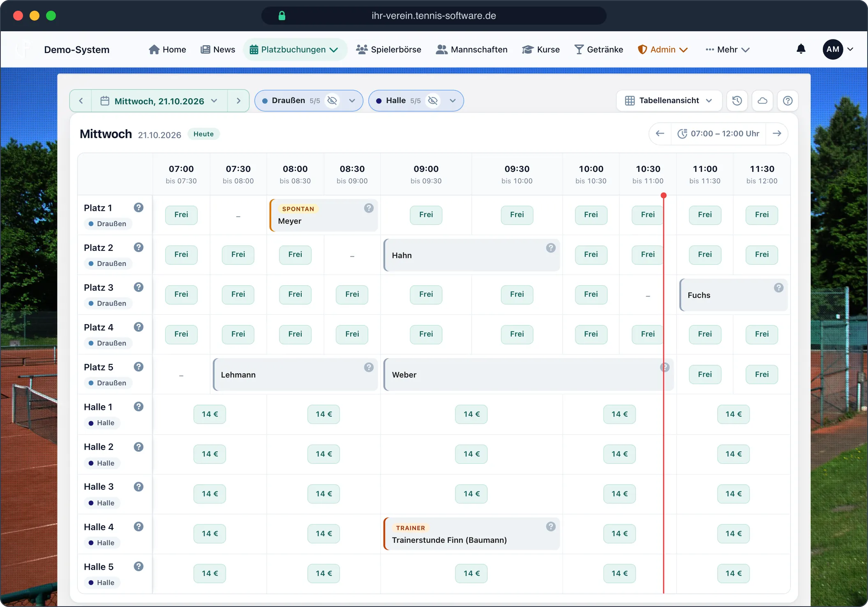Open the Hahn booking block
Viewport: 868px width, 607px height.
click(471, 255)
